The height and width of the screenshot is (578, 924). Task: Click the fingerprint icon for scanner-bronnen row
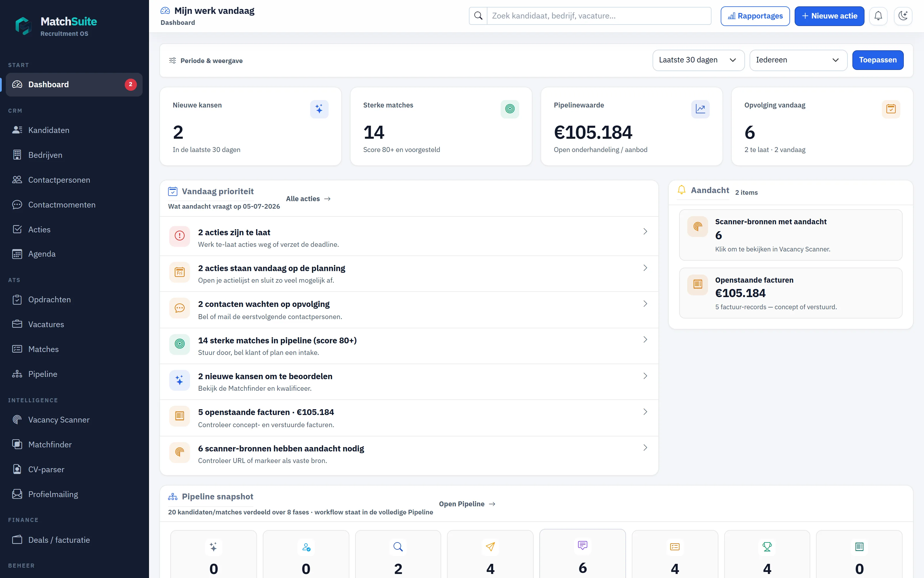pyautogui.click(x=179, y=452)
